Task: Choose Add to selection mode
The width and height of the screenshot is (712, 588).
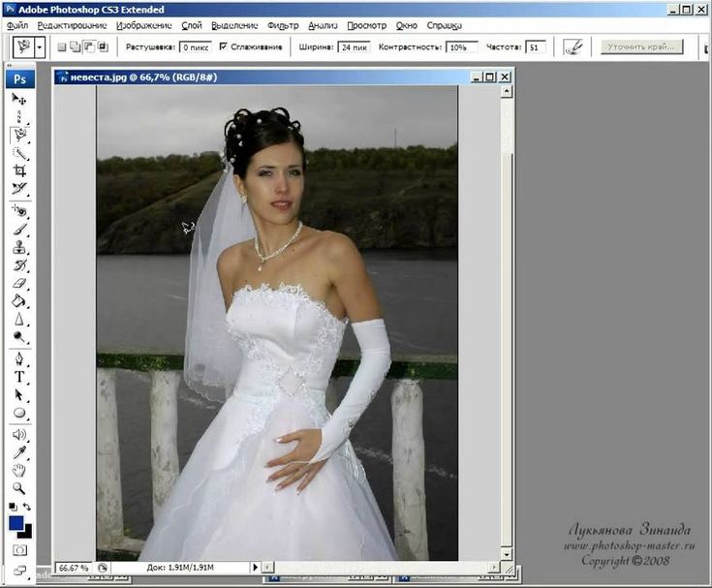Action: [x=75, y=46]
